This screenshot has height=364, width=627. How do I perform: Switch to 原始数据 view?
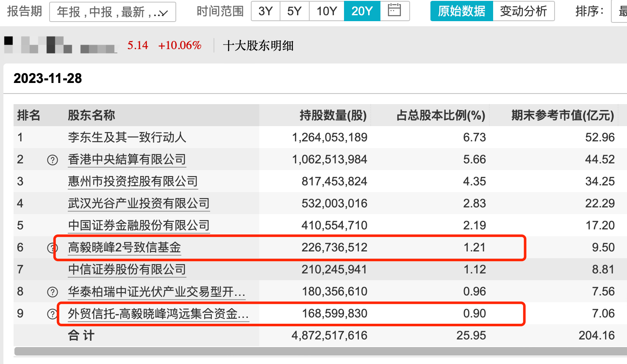[462, 11]
